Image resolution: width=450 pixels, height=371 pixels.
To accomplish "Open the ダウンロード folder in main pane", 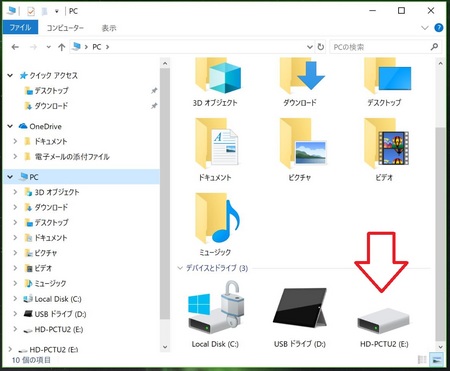I will pyautogui.click(x=302, y=75).
